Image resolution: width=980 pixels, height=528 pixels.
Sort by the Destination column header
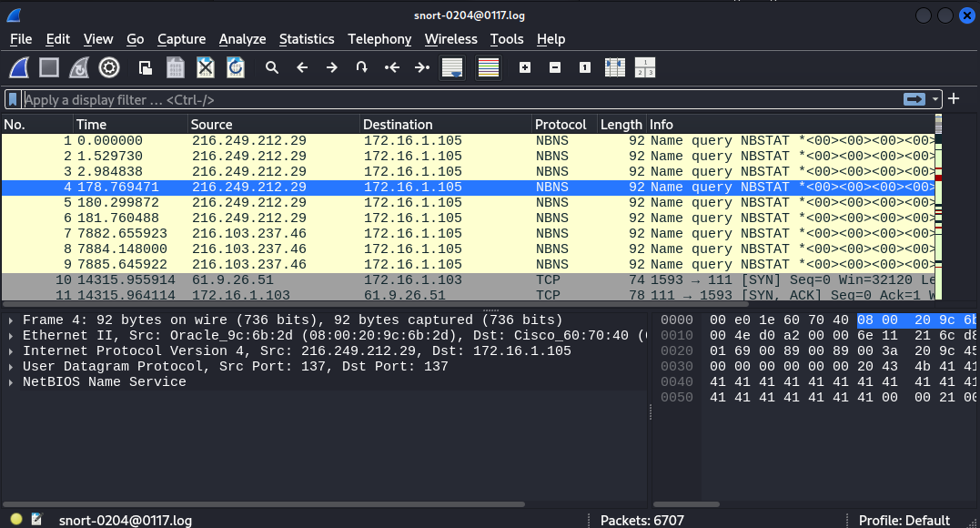(446, 125)
